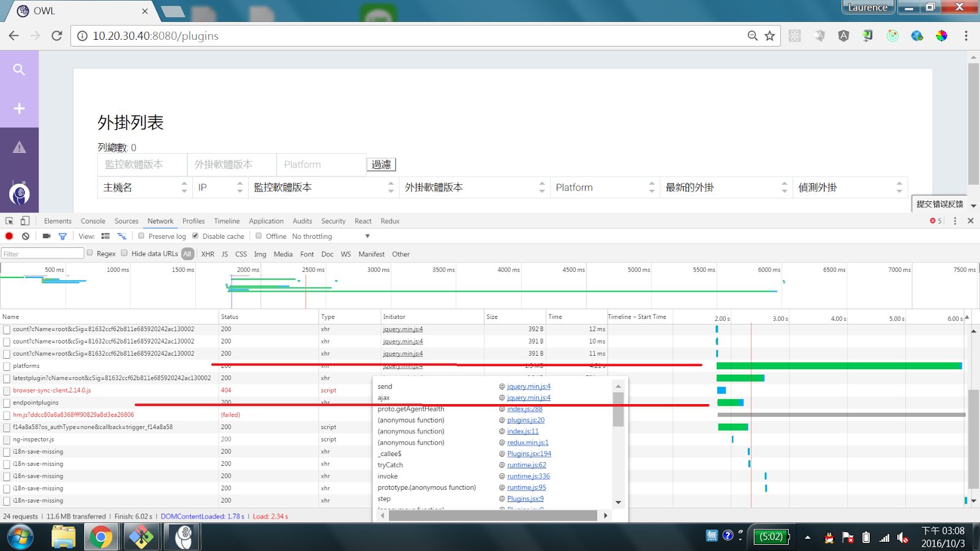
Task: Toggle Disable cache checkbox
Action: coord(195,236)
